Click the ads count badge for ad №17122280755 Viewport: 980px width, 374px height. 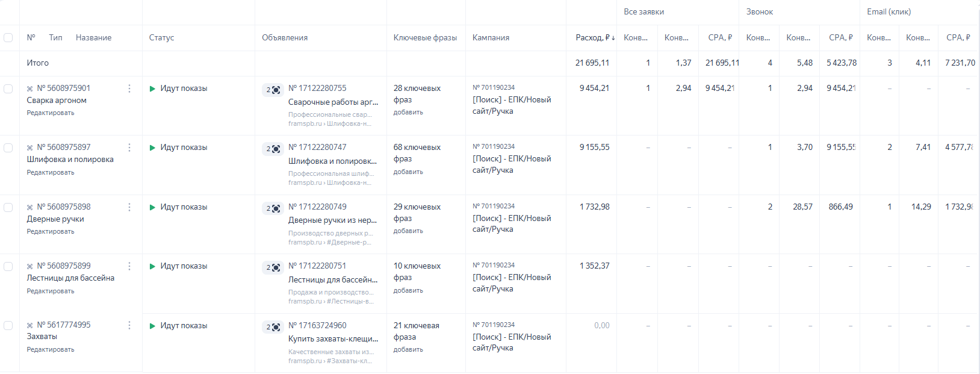click(x=273, y=90)
